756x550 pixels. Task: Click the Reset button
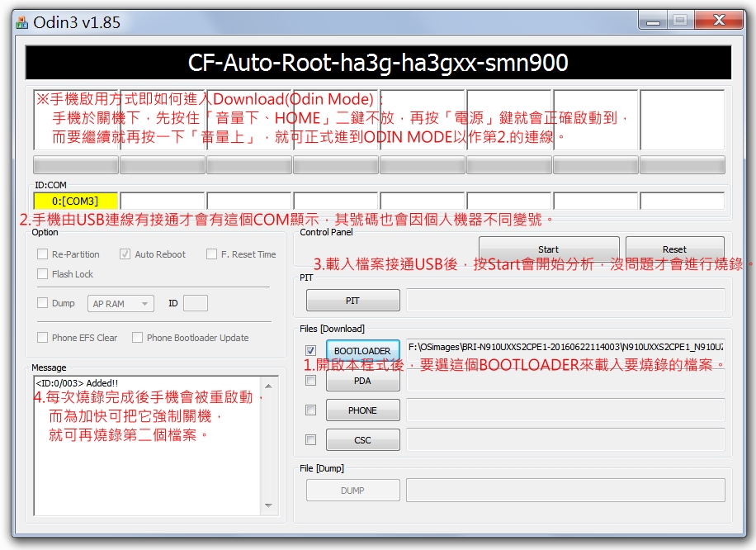(674, 249)
